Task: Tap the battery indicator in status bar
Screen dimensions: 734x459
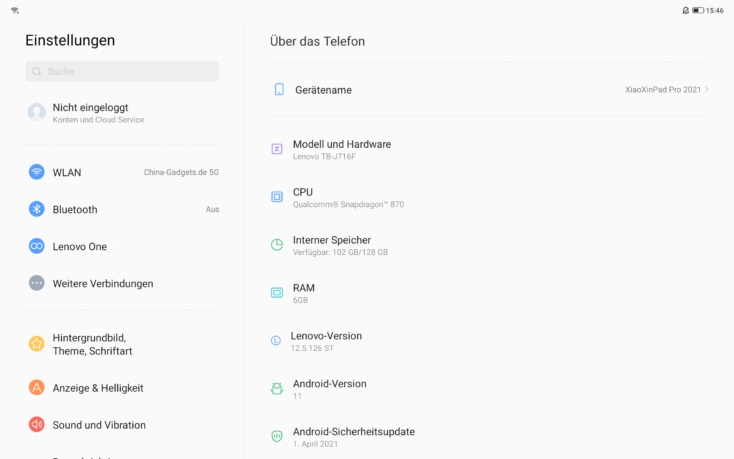Action: click(x=698, y=10)
